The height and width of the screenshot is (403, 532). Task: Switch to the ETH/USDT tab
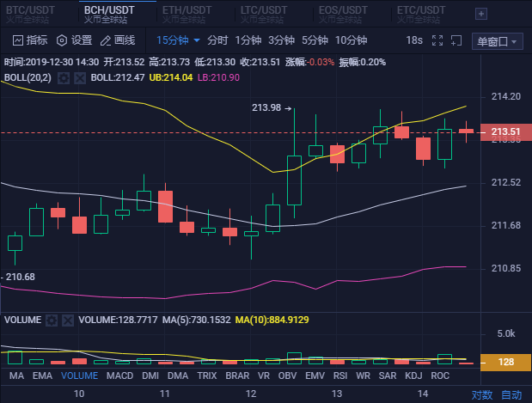187,15
